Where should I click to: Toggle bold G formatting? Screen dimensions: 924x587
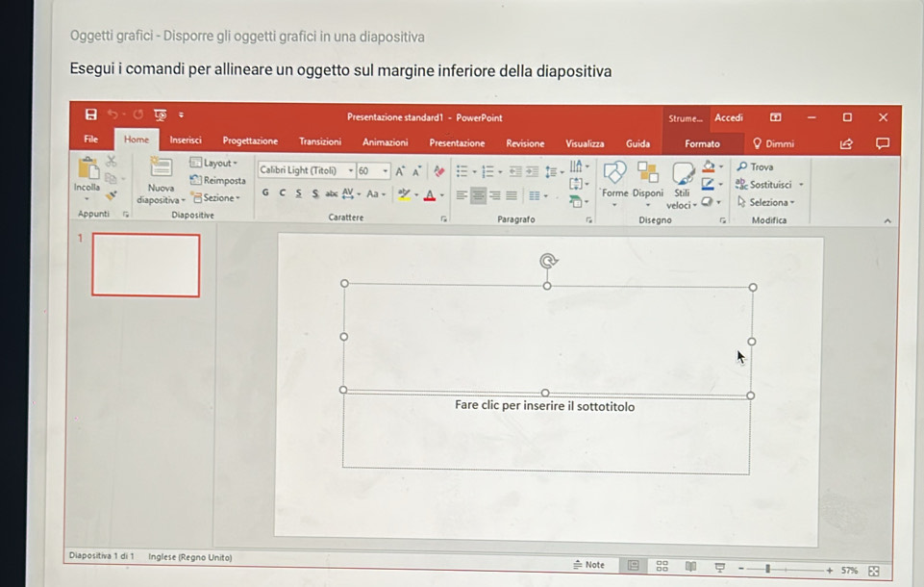pos(266,193)
